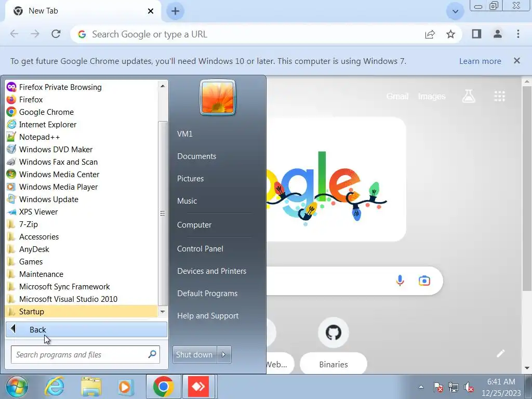
Task: Expand the Games folder
Action: coord(82,262)
